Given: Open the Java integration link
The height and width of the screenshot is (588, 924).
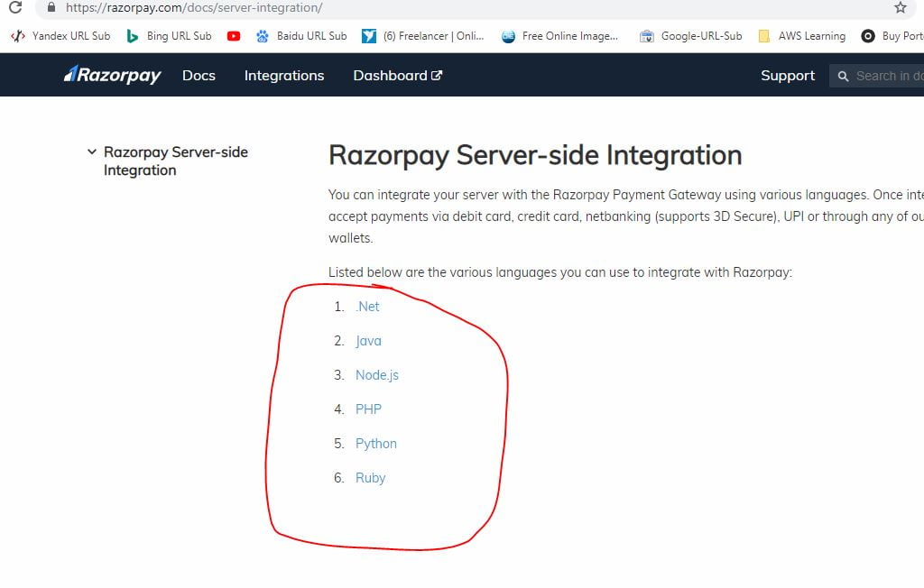Looking at the screenshot, I should point(368,341).
